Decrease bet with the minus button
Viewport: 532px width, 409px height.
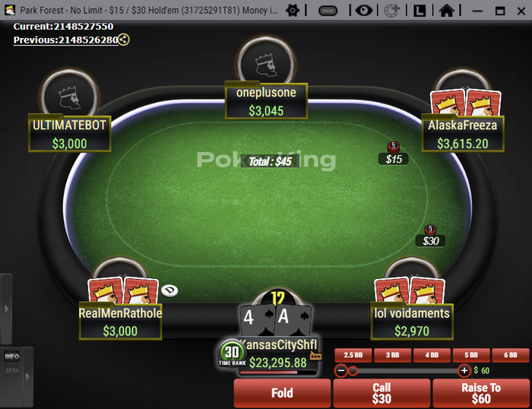pyautogui.click(x=341, y=371)
